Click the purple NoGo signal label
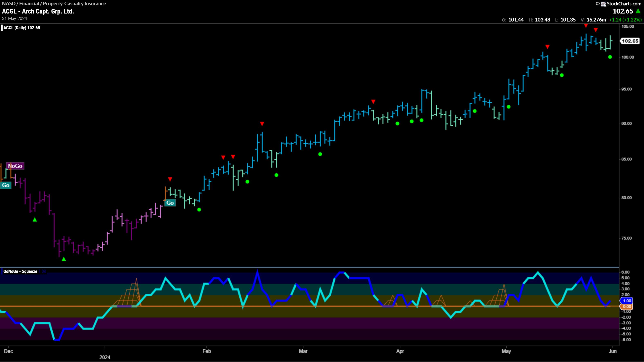Image resolution: width=644 pixels, height=362 pixels. tap(15, 166)
